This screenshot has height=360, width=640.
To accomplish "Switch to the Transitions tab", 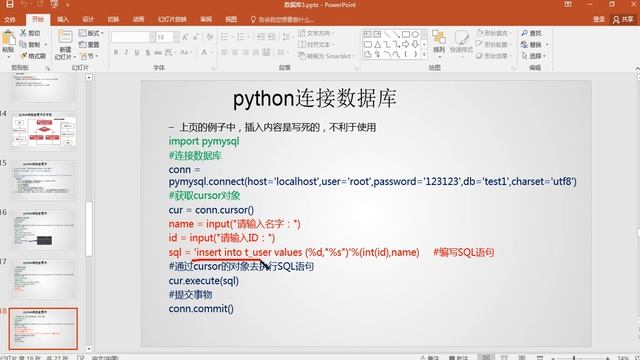I will pyautogui.click(x=113, y=19).
